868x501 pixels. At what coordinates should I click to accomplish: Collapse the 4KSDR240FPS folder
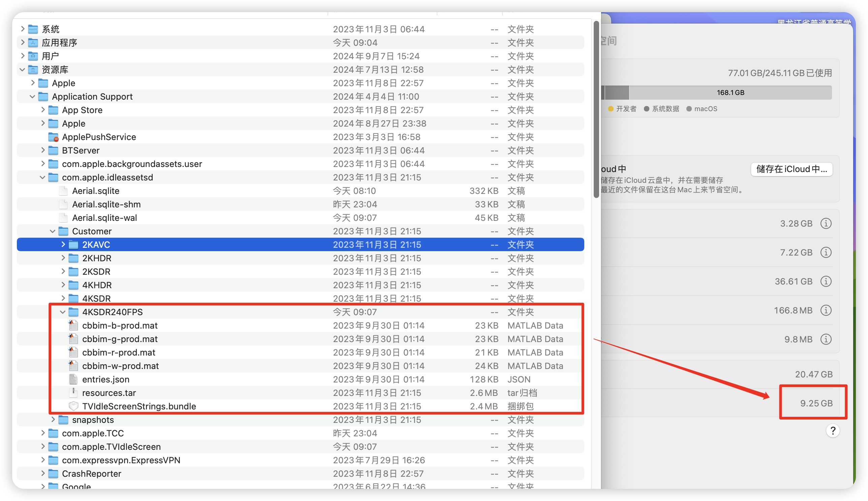coord(63,312)
